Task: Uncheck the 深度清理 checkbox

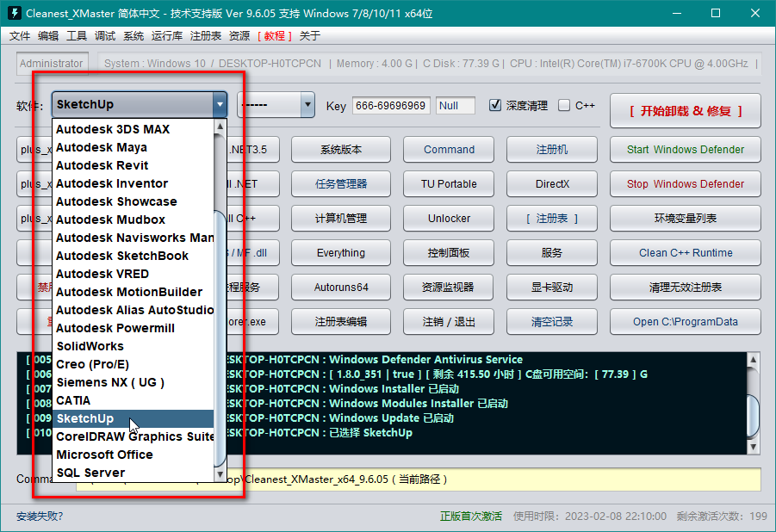Action: (495, 105)
